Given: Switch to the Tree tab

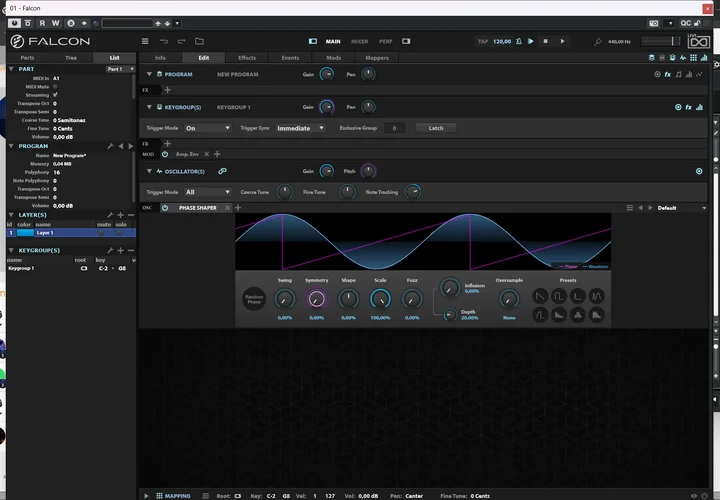Looking at the screenshot, I should [x=69, y=58].
